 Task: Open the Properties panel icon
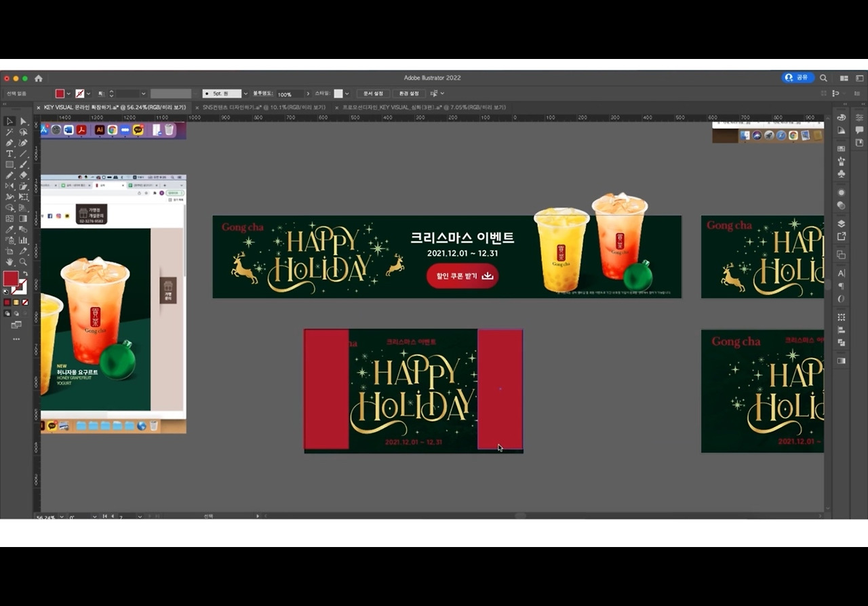click(859, 117)
